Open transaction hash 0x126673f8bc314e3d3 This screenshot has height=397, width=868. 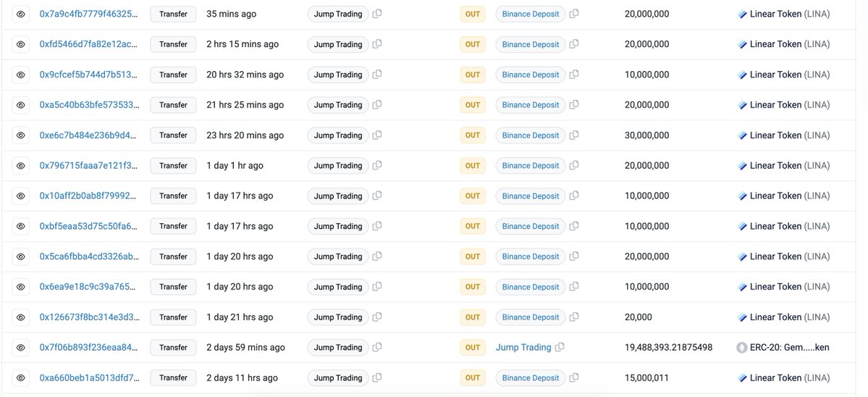[x=89, y=317]
